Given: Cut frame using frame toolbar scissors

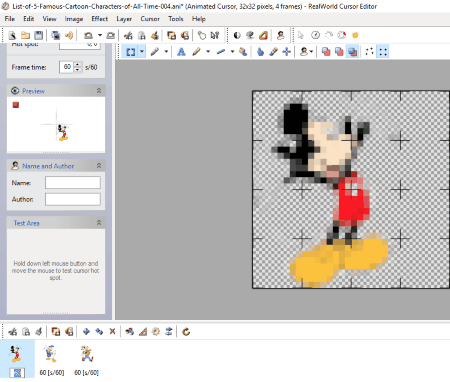Looking at the screenshot, I should [x=13, y=332].
